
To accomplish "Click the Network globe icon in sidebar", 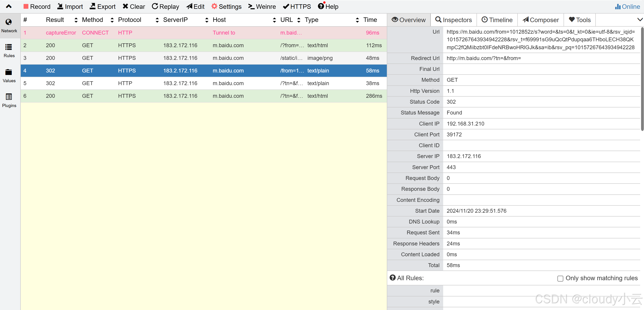I will [x=9, y=22].
